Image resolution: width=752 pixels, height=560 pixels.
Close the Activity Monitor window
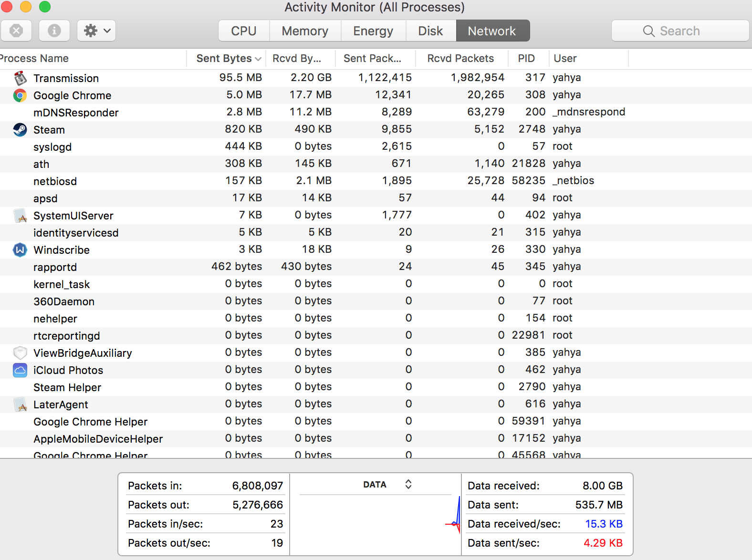(x=7, y=7)
